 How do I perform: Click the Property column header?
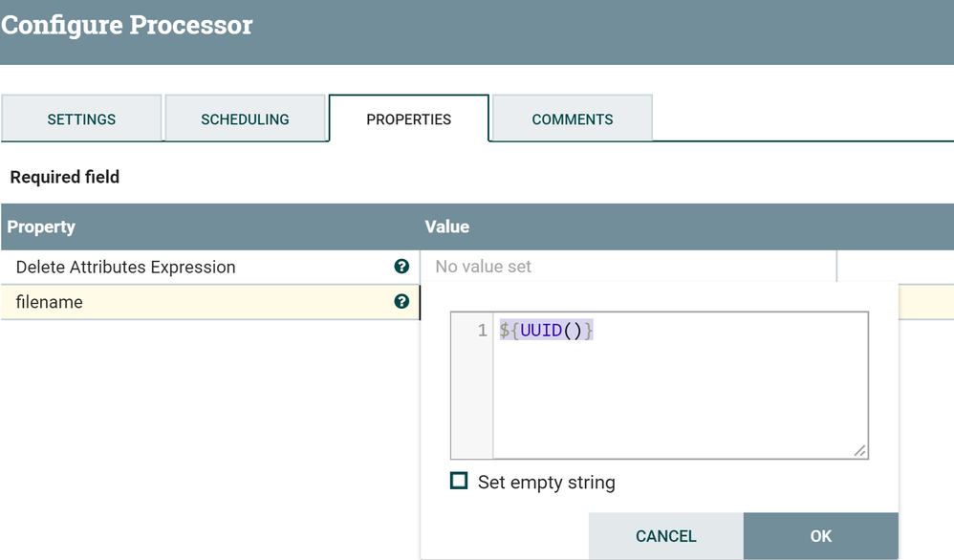point(41,226)
